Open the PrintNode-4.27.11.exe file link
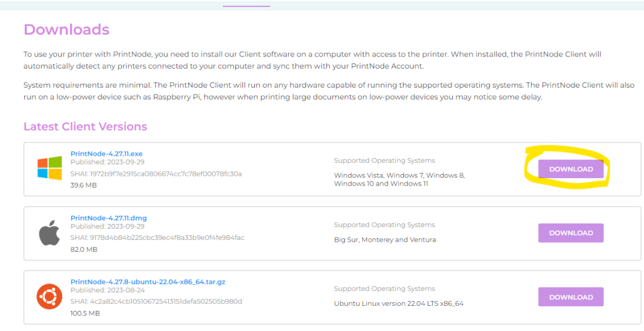The width and height of the screenshot is (644, 331). (106, 154)
